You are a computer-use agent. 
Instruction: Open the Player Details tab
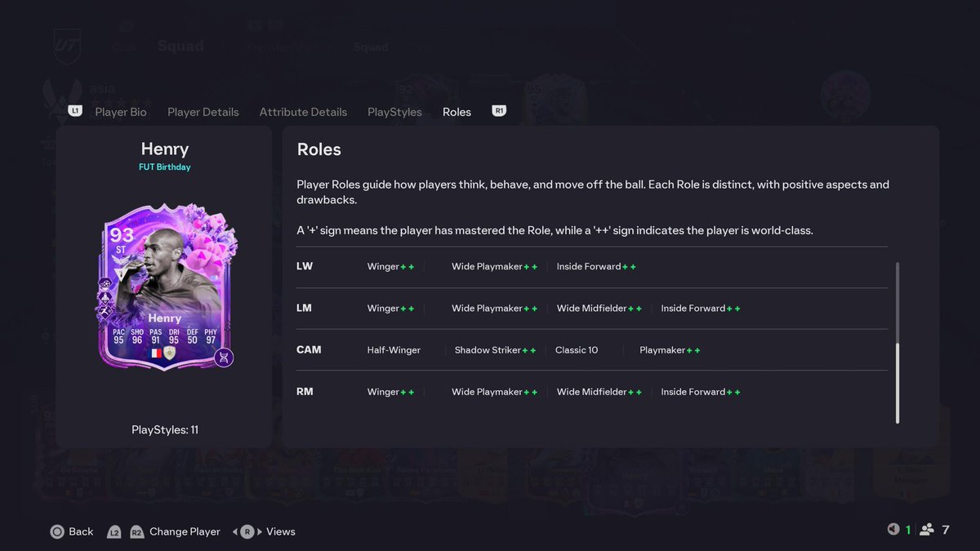pos(203,112)
